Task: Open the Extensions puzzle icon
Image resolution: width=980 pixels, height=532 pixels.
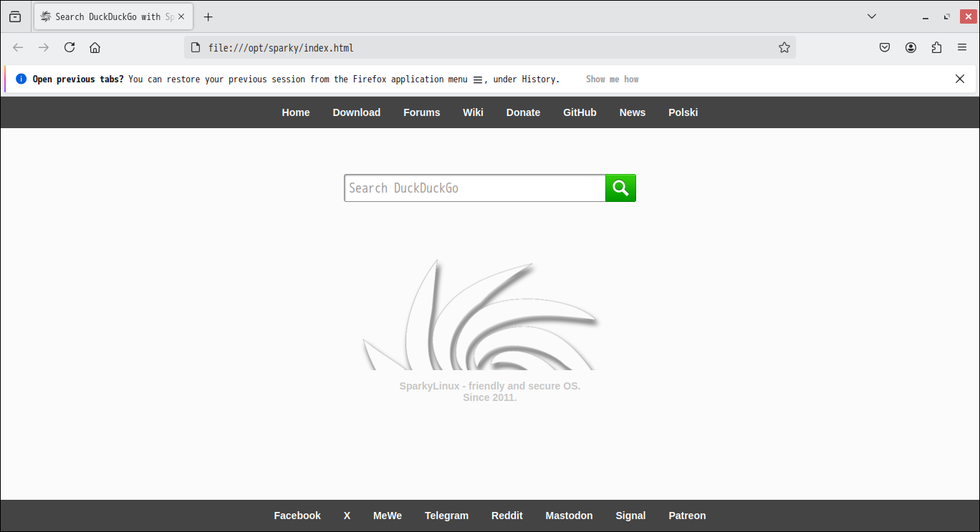Action: coord(936,48)
